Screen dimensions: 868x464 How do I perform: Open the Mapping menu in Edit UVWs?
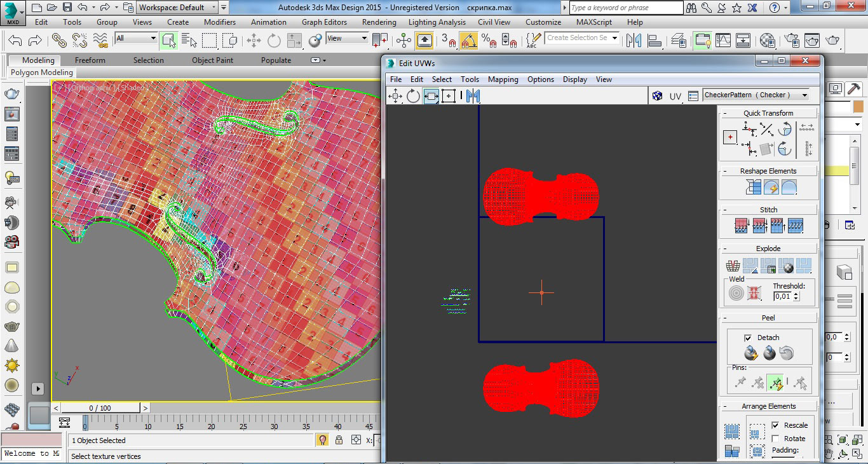[x=503, y=79]
